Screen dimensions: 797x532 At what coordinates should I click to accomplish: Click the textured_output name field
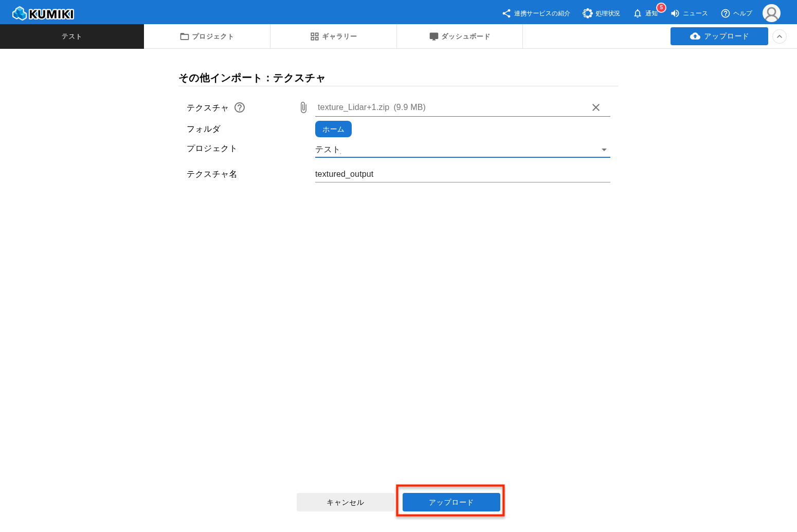point(462,174)
